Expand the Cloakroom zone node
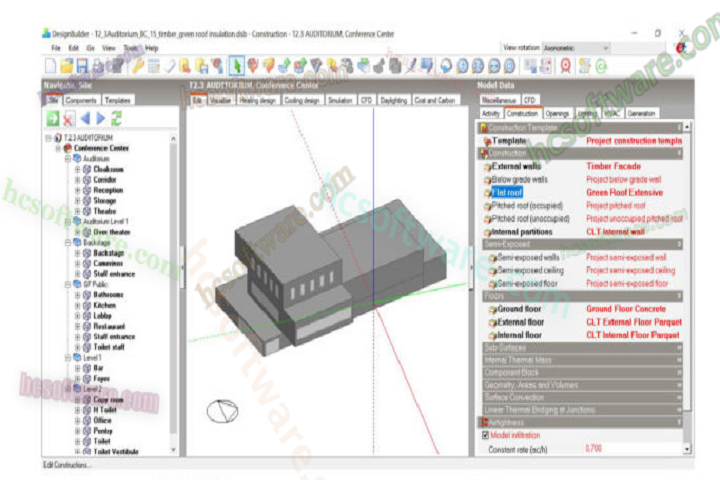Viewport: 720px width, 480px height. (x=77, y=169)
